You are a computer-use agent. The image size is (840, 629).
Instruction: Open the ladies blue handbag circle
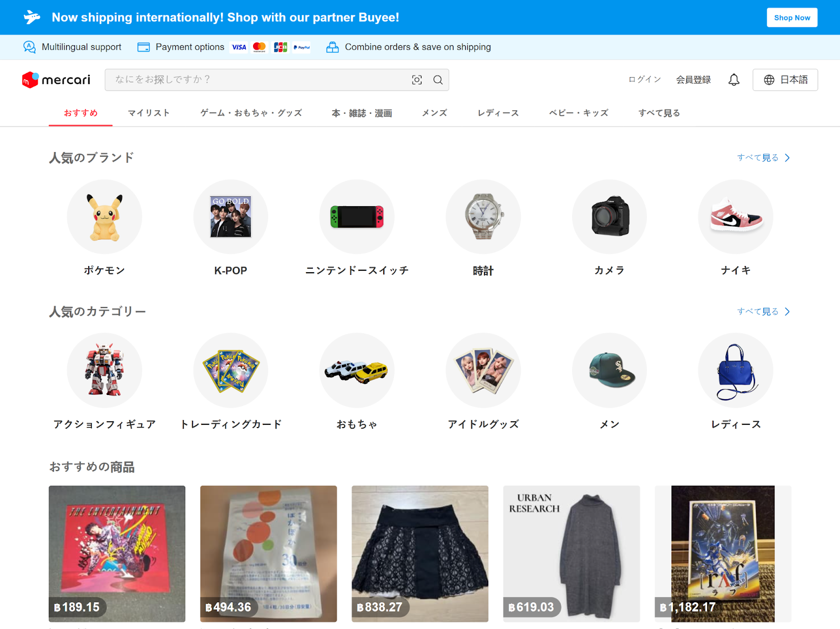(736, 370)
